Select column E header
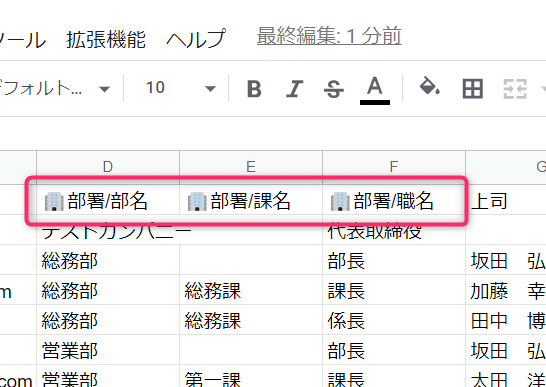 coord(251,167)
